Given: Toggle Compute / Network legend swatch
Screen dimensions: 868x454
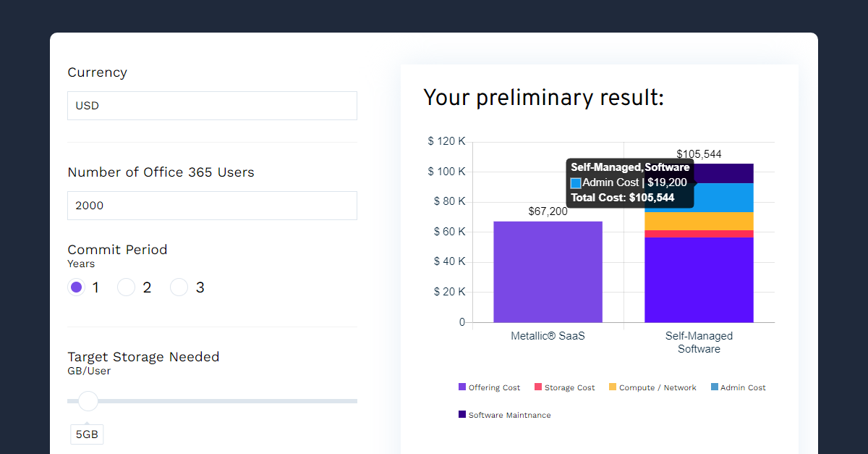Looking at the screenshot, I should (x=613, y=387).
